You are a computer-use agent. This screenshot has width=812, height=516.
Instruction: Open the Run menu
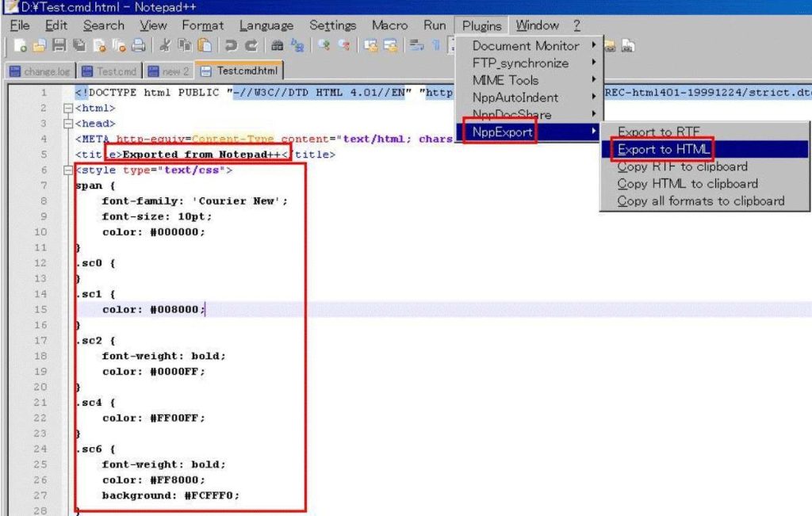[x=435, y=25]
